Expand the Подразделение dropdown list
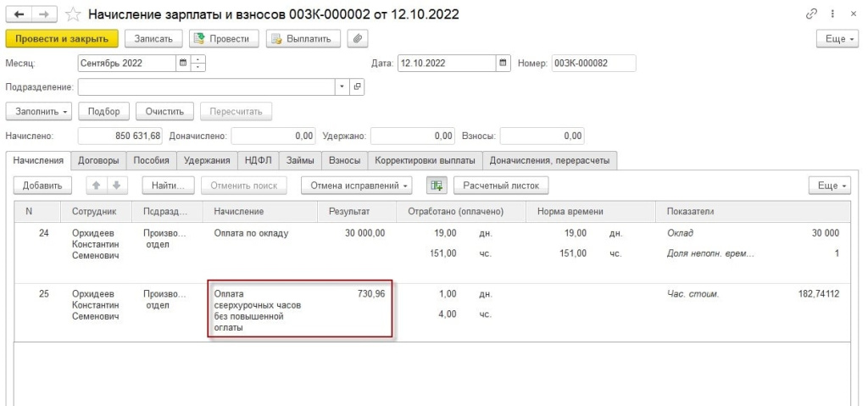 click(x=342, y=86)
